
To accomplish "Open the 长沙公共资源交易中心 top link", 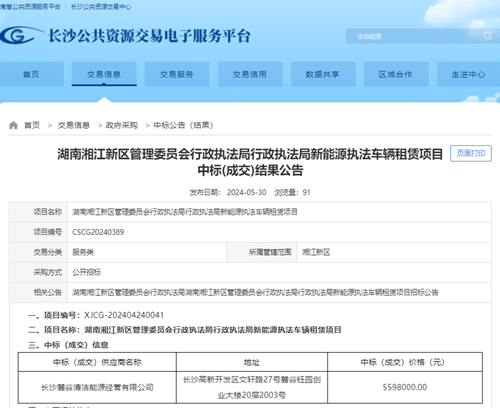I will 101,7.
